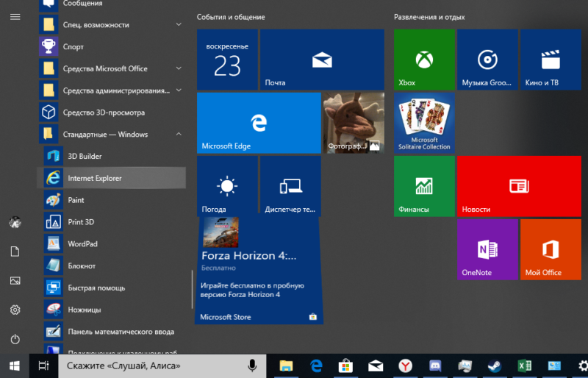Open Forza Horizon 4 Microsoft Store tile
The height and width of the screenshot is (378, 588).
point(259,271)
